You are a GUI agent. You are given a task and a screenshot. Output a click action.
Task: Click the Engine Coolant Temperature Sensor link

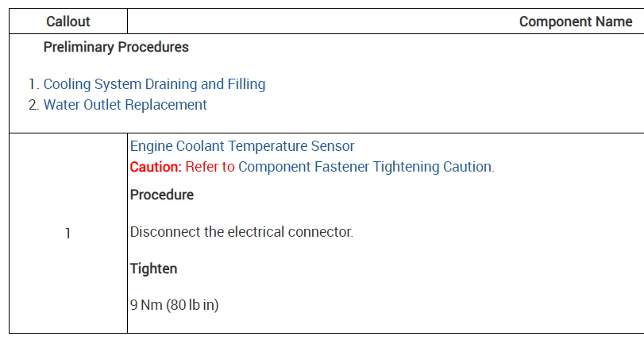(242, 146)
